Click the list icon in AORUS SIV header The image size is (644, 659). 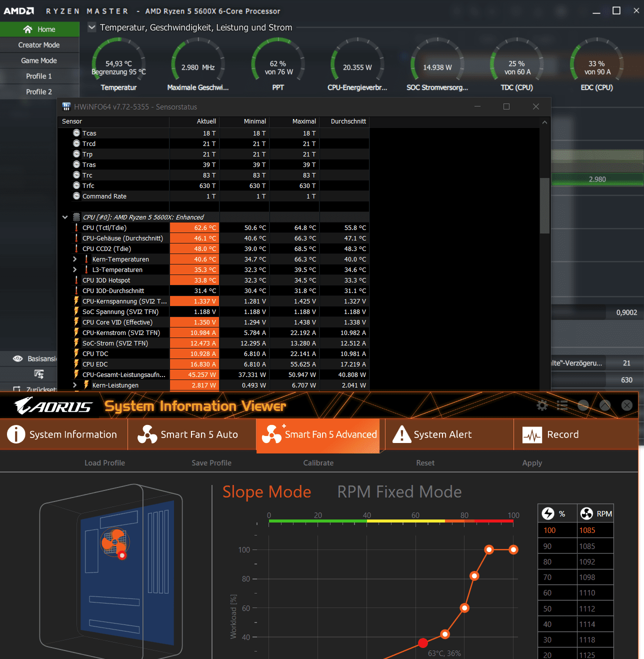[x=562, y=405]
